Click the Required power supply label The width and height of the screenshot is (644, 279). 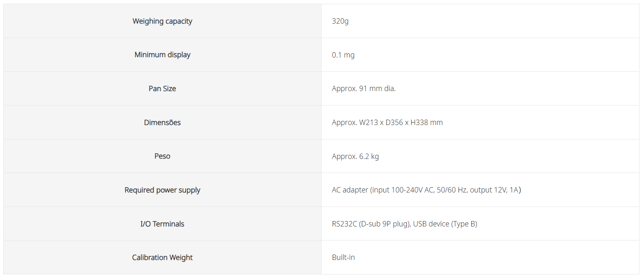click(162, 190)
